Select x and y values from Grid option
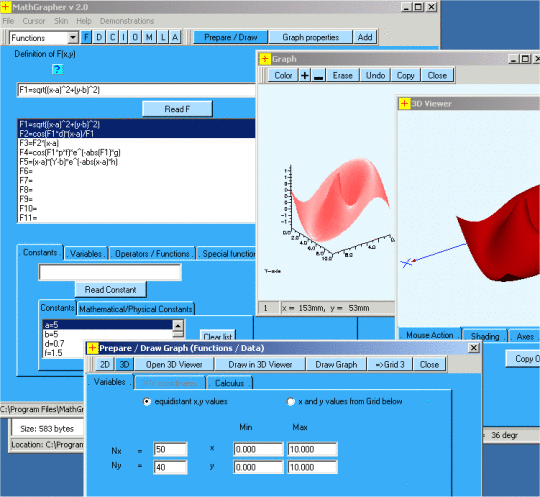This screenshot has width=540, height=497. 291,402
